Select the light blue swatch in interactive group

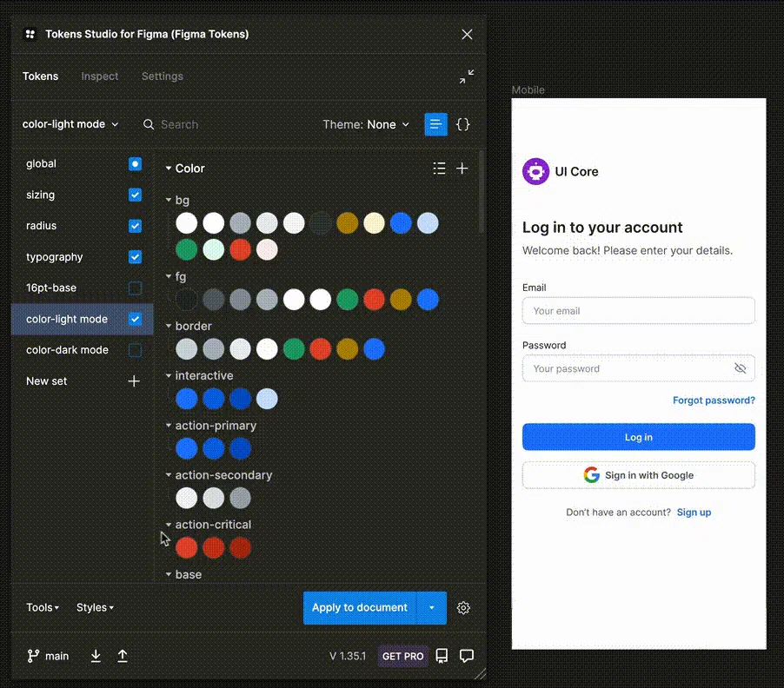267,399
